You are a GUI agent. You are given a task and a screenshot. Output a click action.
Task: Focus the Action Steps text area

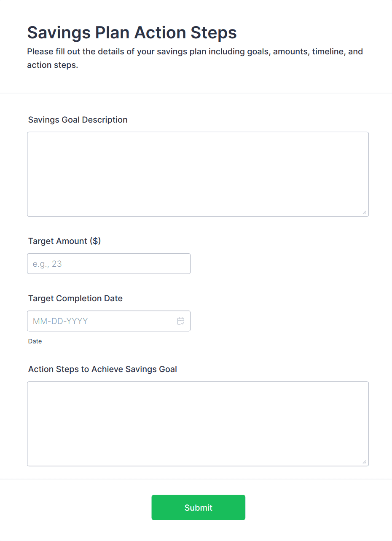tap(198, 423)
